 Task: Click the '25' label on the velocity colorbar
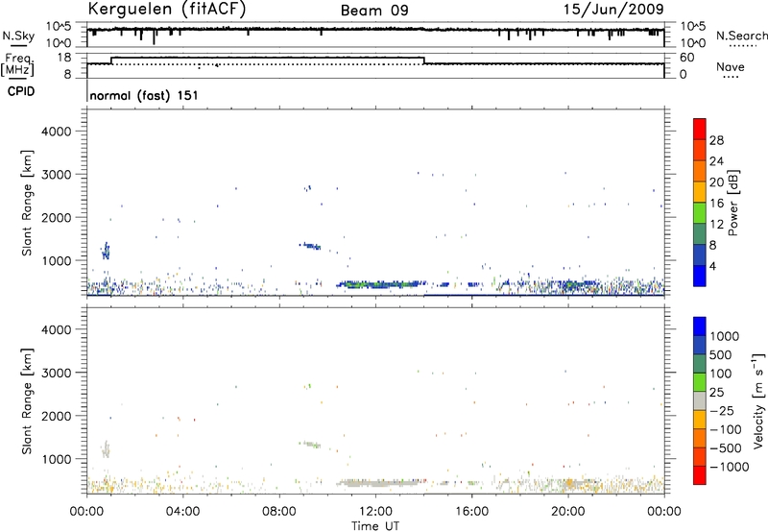(716, 392)
